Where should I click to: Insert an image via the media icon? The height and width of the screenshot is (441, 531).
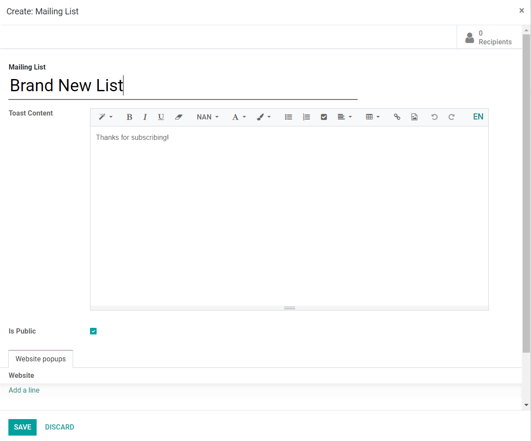pos(414,117)
